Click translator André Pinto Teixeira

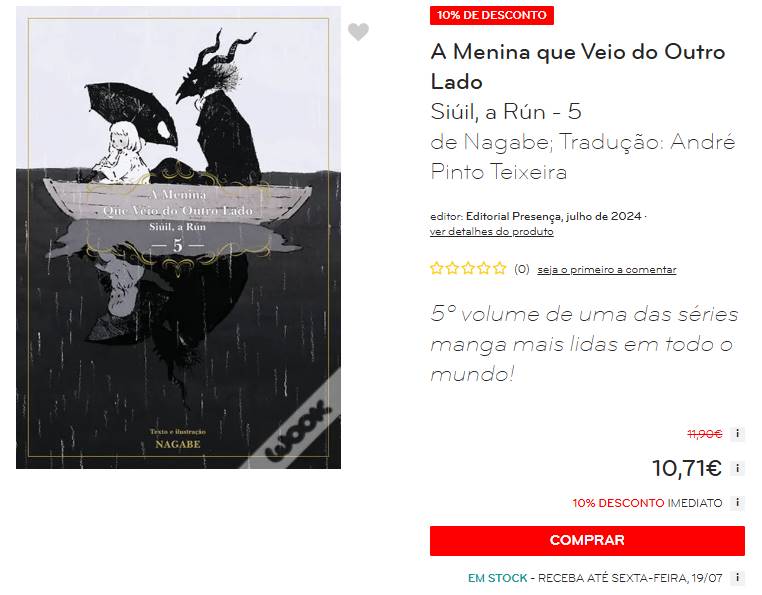583,157
